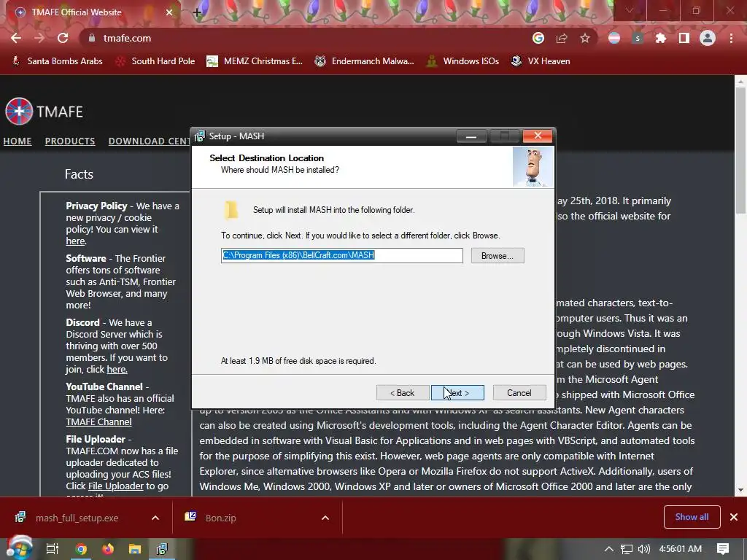Open the volume tray icon
This screenshot has width=747, height=560.
(643, 549)
